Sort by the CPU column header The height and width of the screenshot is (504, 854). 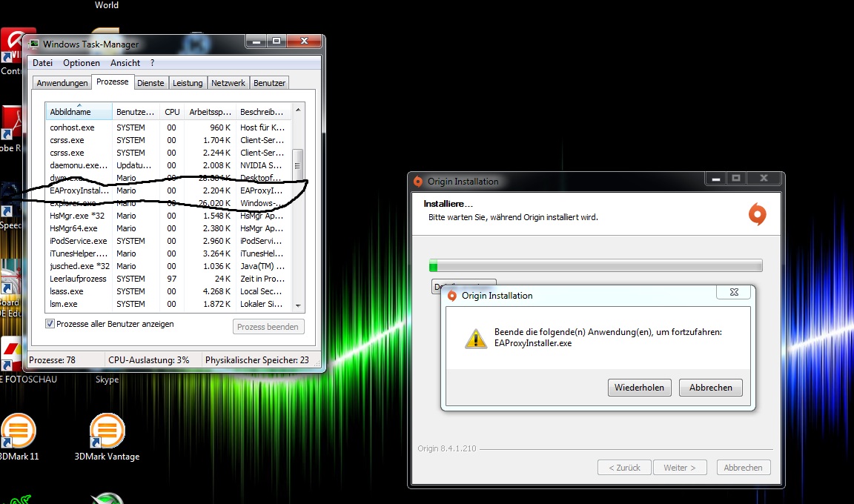point(172,112)
